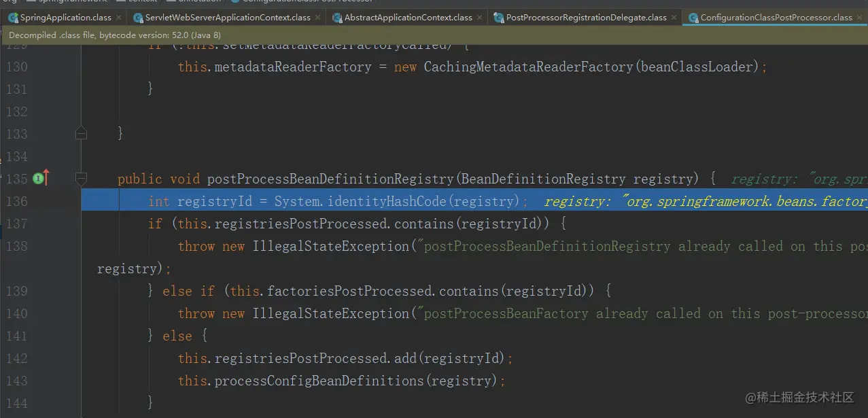The image size is (868, 418).
Task: Click the postProcessBeanDefinitionRegistry method name on line 135
Action: [x=330, y=179]
